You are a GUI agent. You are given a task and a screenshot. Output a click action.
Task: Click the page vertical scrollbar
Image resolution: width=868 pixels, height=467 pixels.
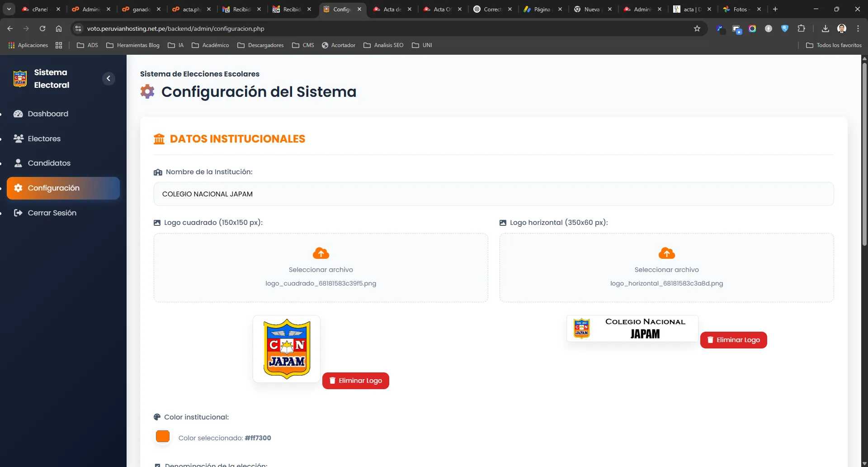pyautogui.click(x=864, y=154)
